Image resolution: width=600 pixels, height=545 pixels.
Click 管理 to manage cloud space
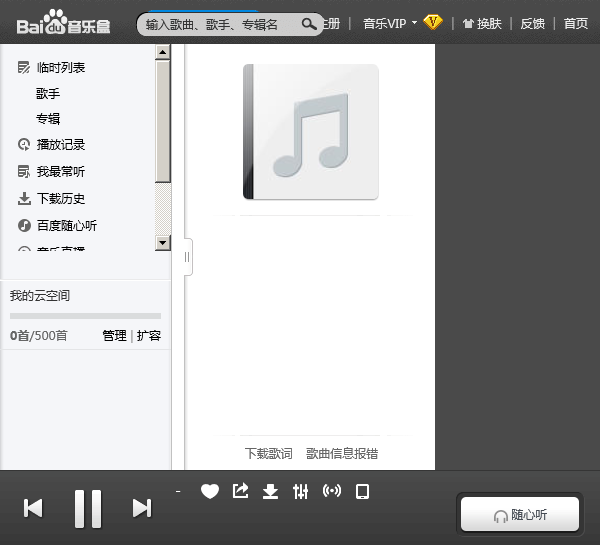114,336
